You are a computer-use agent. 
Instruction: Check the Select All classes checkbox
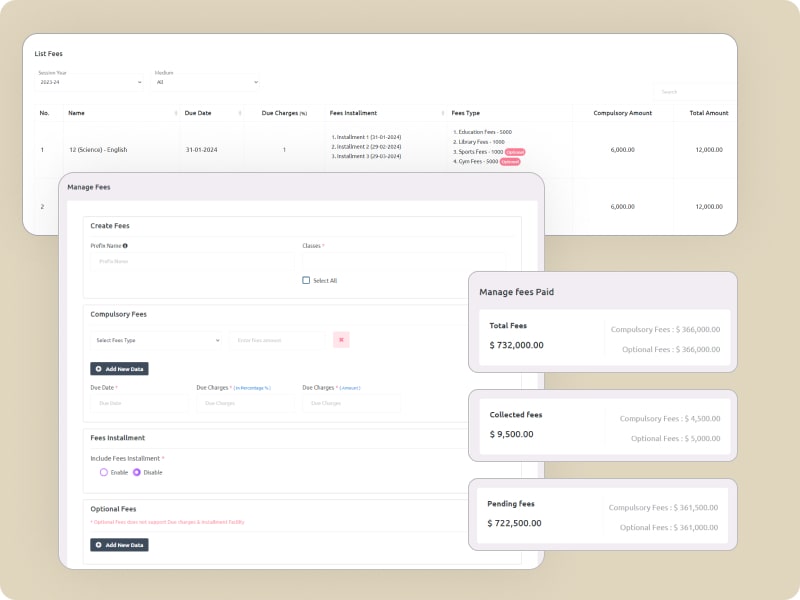(306, 280)
